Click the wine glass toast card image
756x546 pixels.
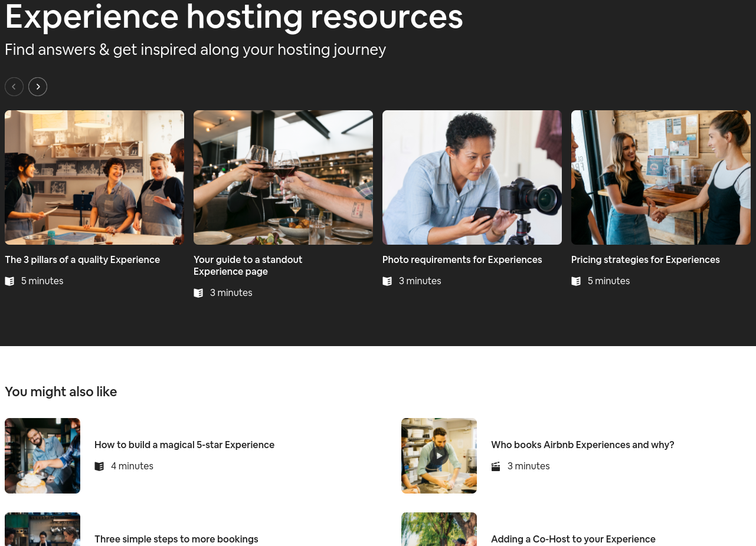283,177
